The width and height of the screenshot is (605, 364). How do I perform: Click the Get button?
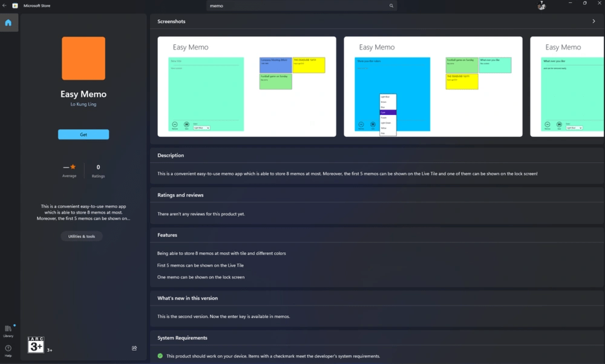tap(83, 134)
